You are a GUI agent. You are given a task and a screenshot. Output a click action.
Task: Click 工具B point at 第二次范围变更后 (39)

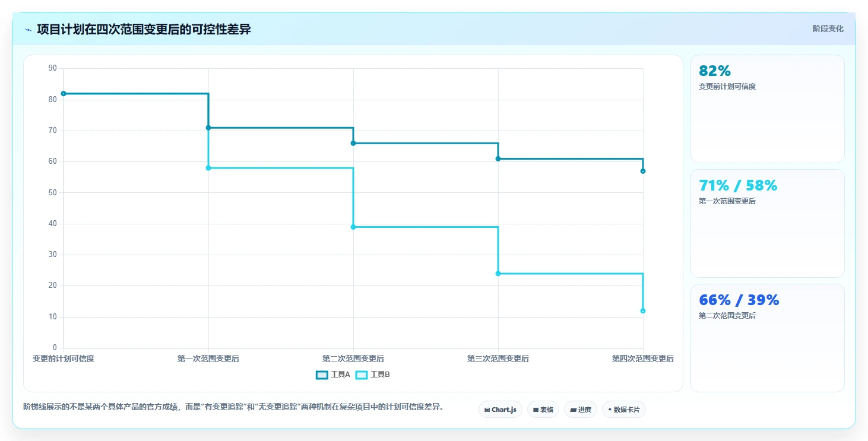353,227
